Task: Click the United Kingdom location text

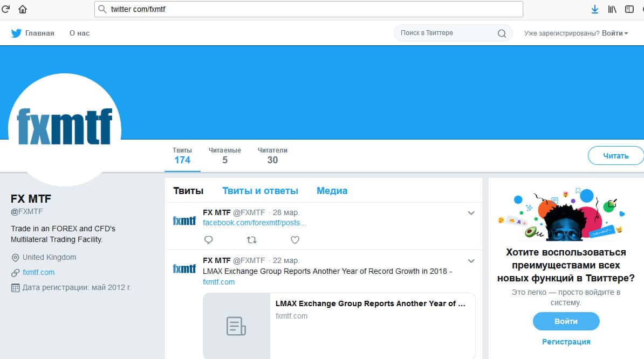Action: tap(49, 257)
